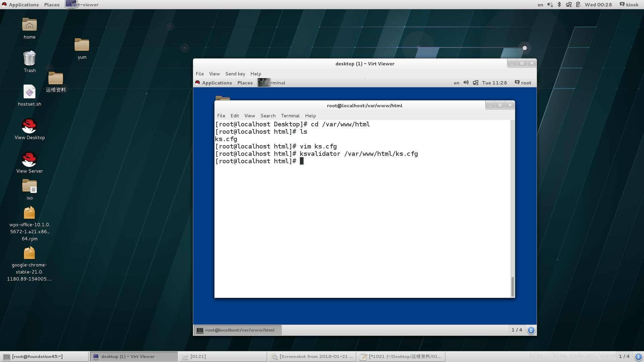Click guest taskbar root@localhost:/var/www/html
The image size is (644, 362).
tap(238, 330)
